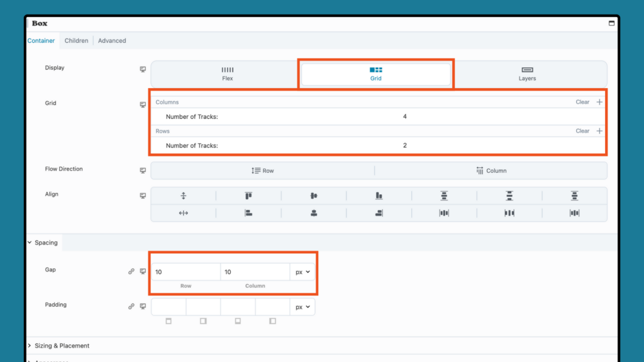The image size is (644, 362).
Task: Toggle linked Gap values
Action: [131, 271]
